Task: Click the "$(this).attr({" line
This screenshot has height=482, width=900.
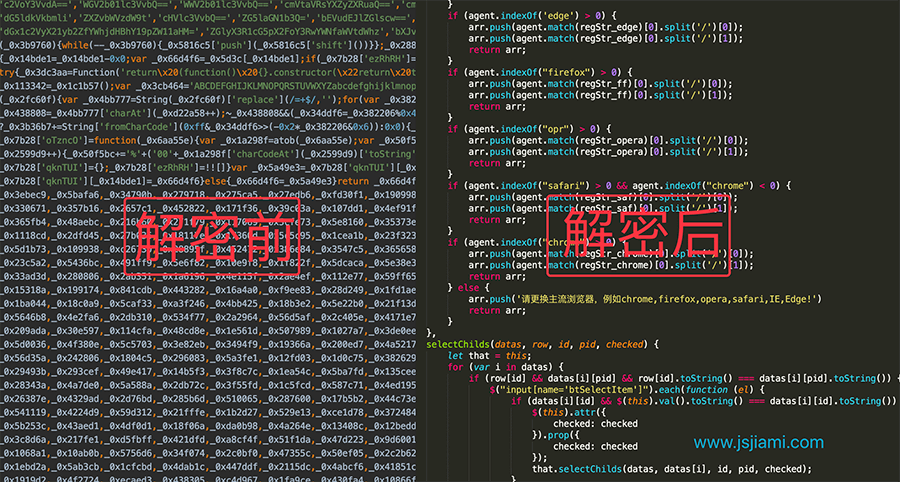Action: (569, 412)
